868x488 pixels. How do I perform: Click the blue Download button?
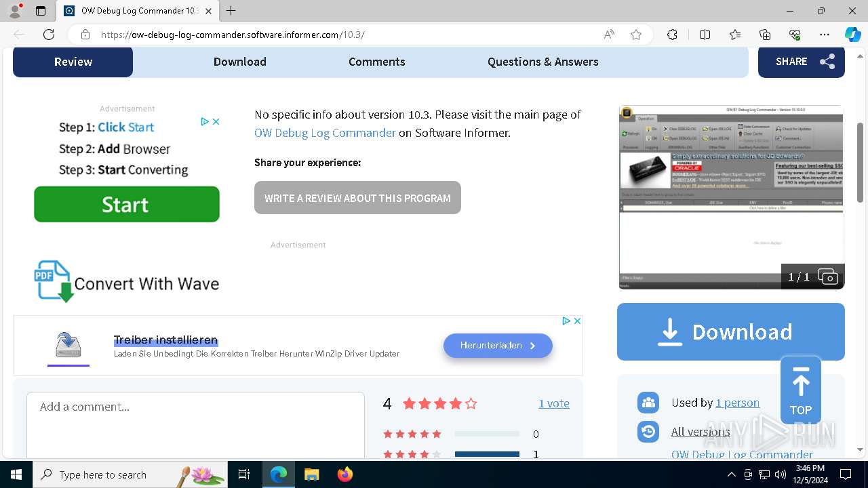pyautogui.click(x=731, y=331)
